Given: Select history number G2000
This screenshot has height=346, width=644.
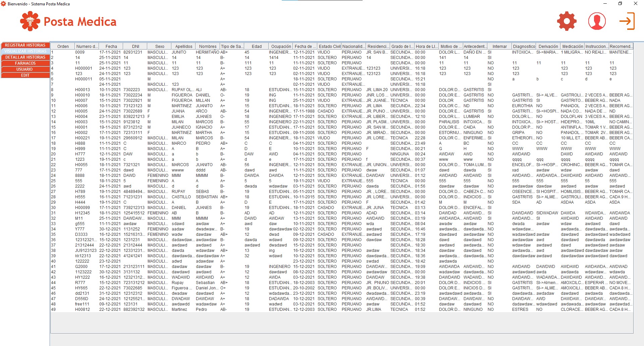Looking at the screenshot, I should tap(87, 267).
